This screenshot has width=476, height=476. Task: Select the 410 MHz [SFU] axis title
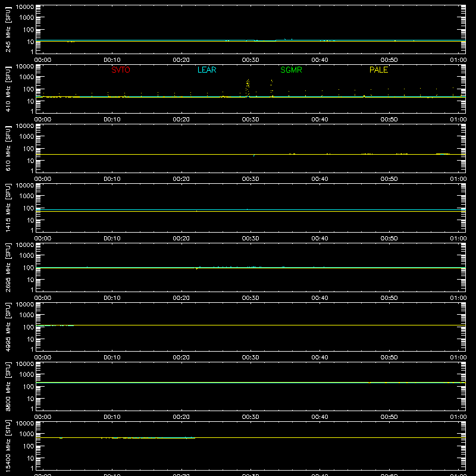point(8,89)
